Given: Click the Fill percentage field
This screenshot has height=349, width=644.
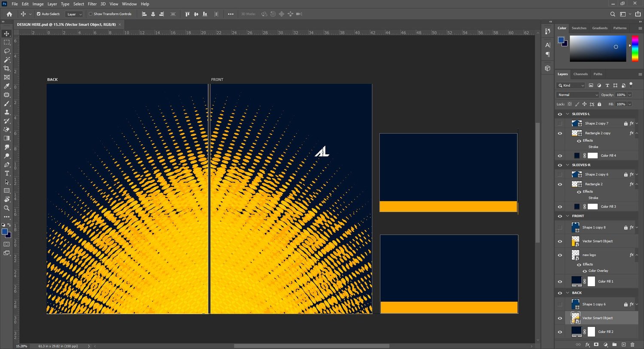Looking at the screenshot, I should tap(621, 104).
